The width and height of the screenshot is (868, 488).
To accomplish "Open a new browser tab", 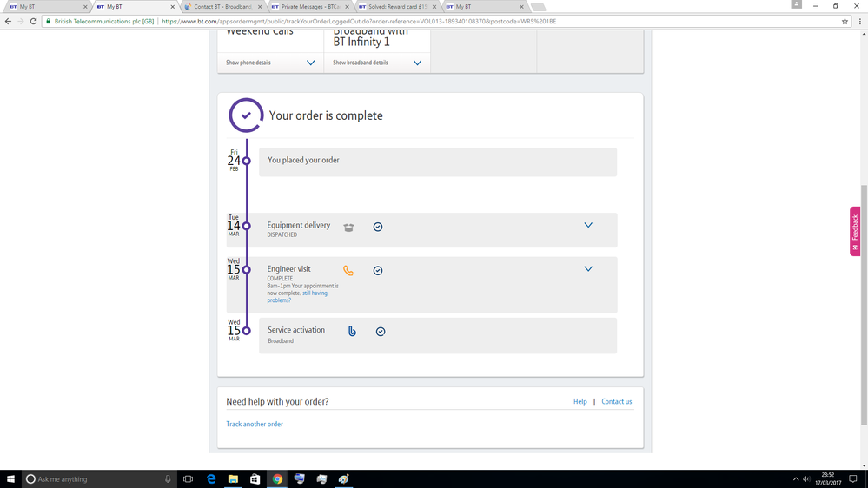I will point(538,7).
